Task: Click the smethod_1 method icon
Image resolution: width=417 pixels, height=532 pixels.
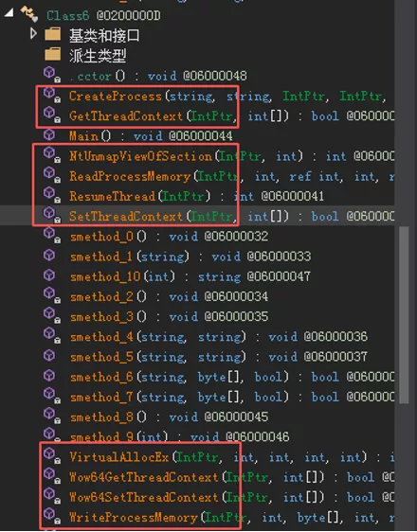Action: coord(49,256)
